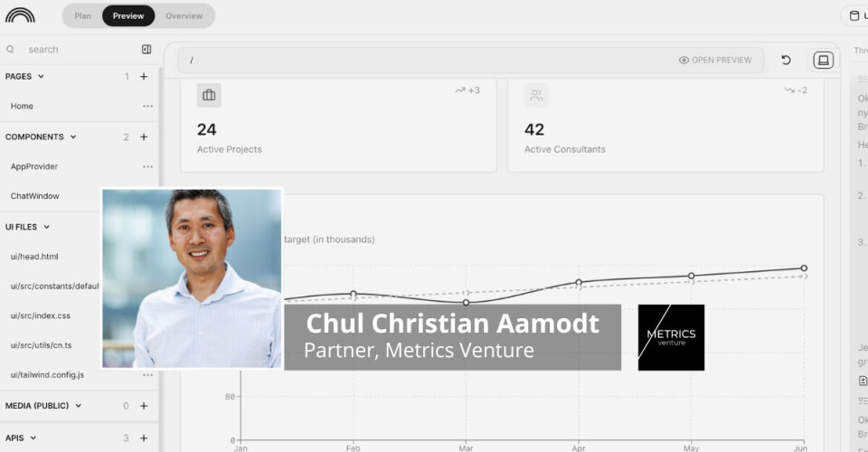This screenshot has width=868, height=452.
Task: Add a new component with plus
Action: point(144,137)
